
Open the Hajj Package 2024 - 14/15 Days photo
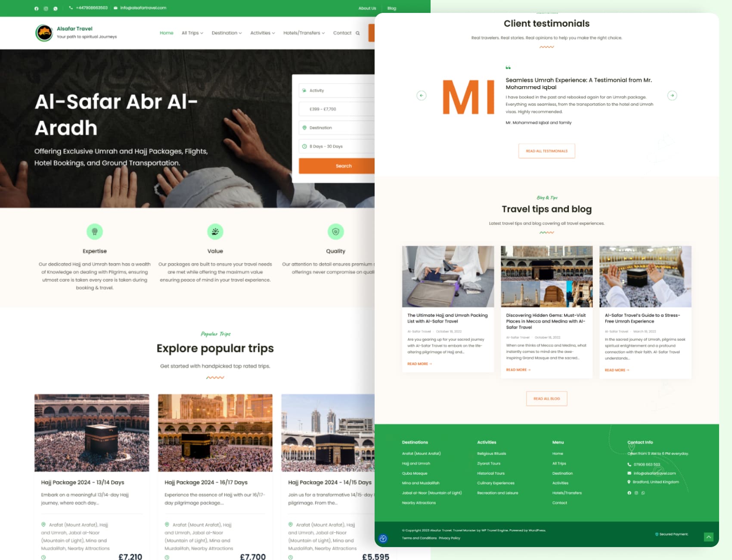[328, 432]
